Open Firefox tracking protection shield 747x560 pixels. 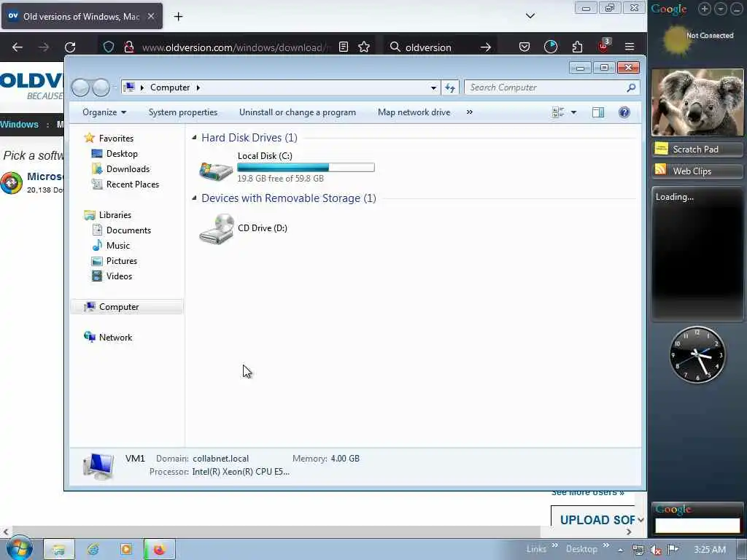(109, 47)
